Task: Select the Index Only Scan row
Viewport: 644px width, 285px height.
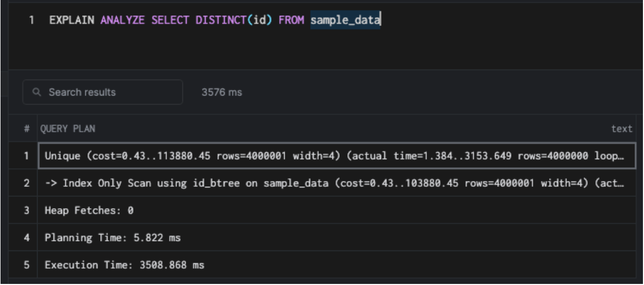Action: [337, 183]
